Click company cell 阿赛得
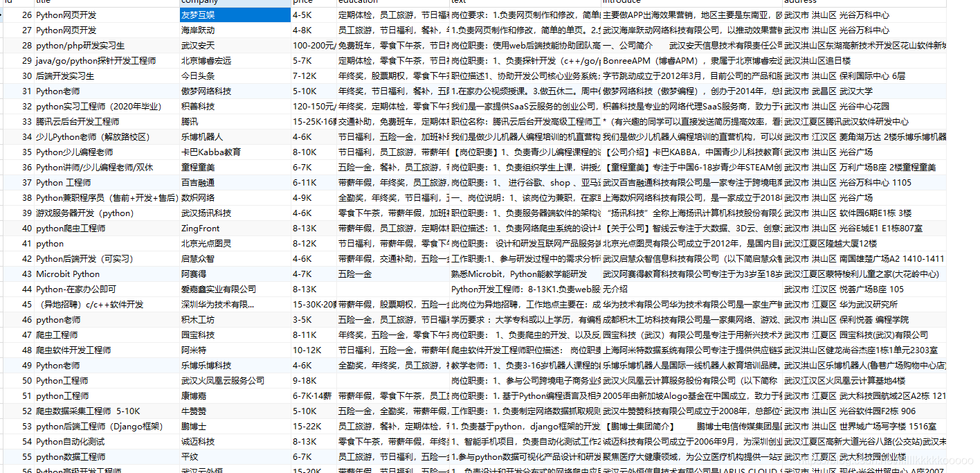 coord(235,274)
